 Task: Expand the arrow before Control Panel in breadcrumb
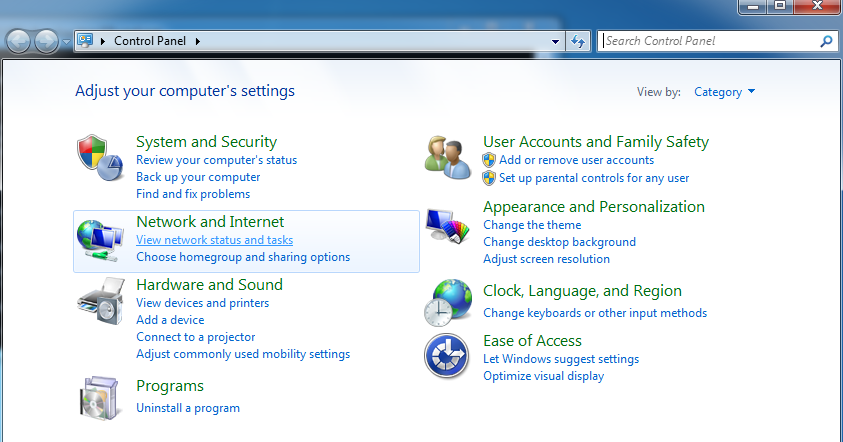(x=103, y=41)
